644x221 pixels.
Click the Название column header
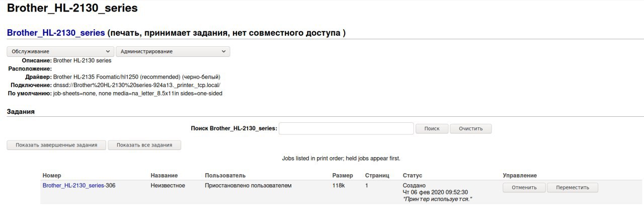pos(164,176)
